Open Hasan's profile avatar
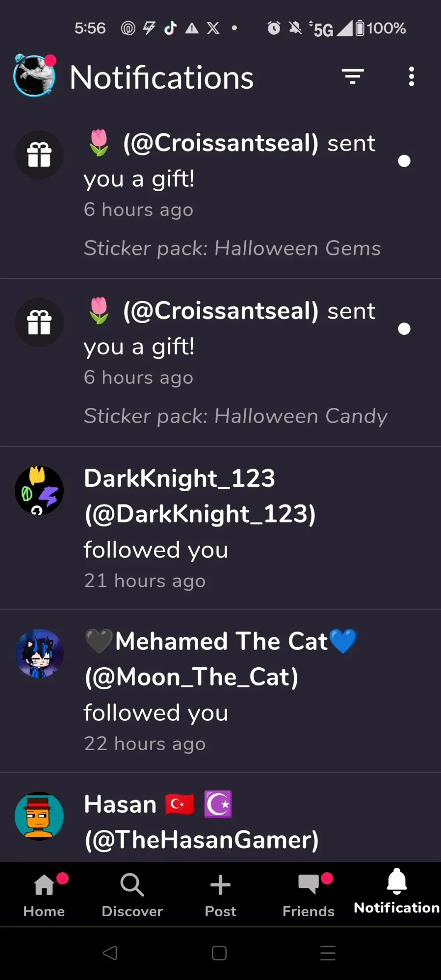The height and width of the screenshot is (980, 441). coord(39,816)
